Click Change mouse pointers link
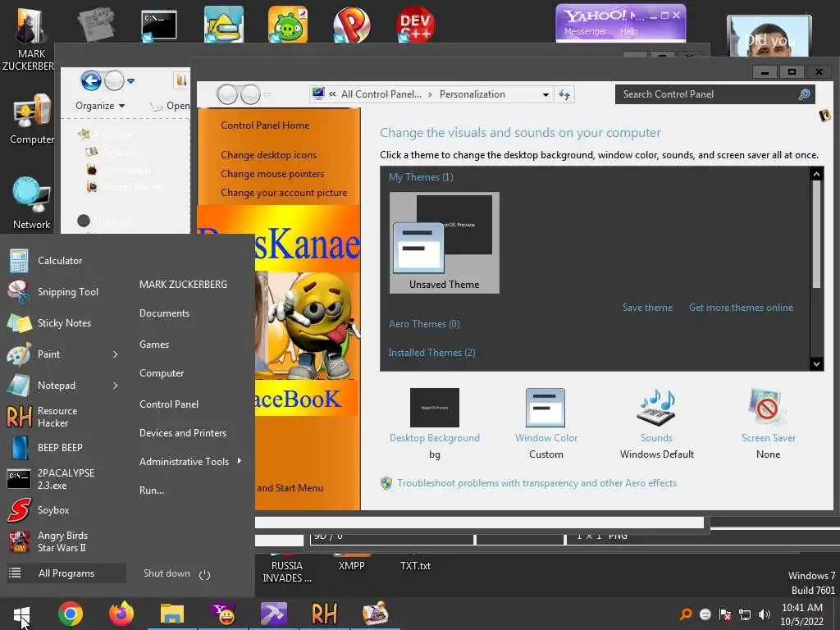 point(272,174)
